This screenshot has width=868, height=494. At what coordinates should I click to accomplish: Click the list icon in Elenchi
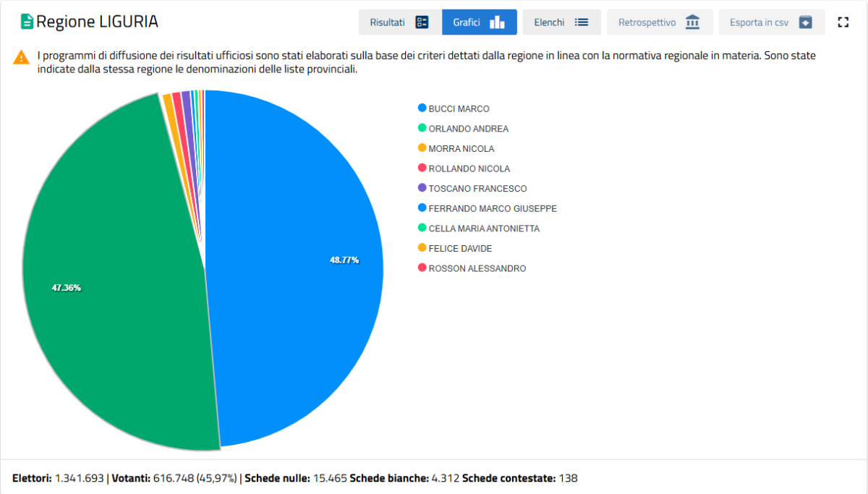(x=582, y=22)
